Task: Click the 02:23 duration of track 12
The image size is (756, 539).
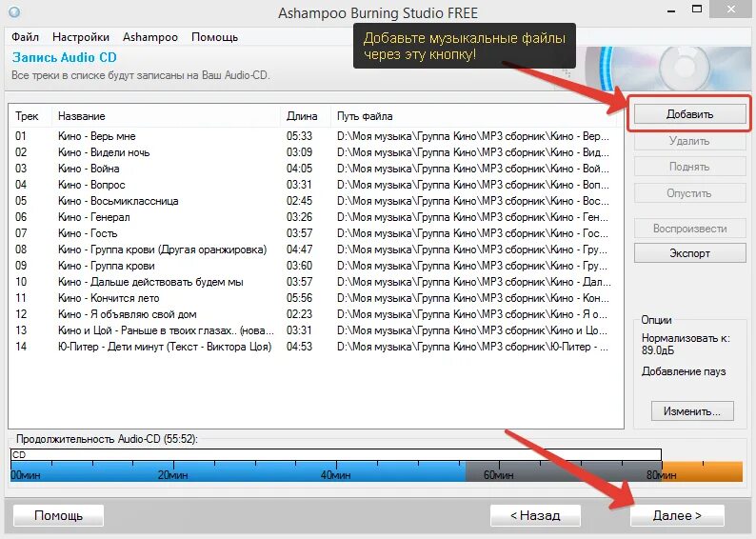Action: click(x=299, y=314)
